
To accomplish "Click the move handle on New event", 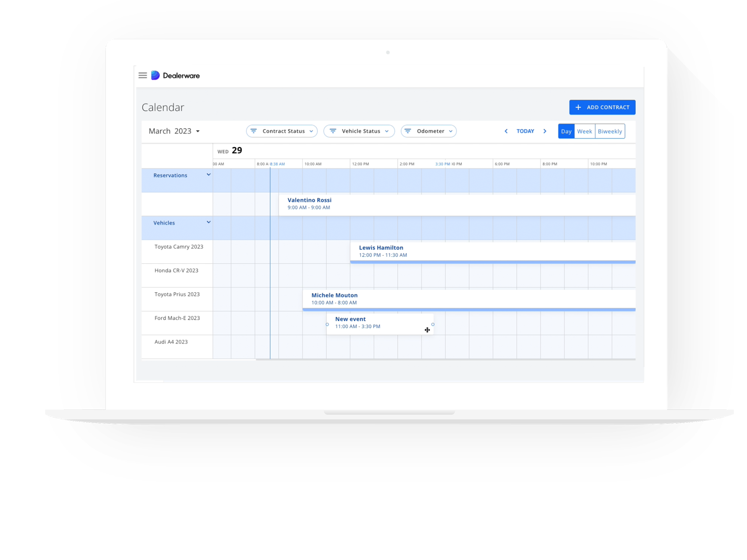I will 427,330.
